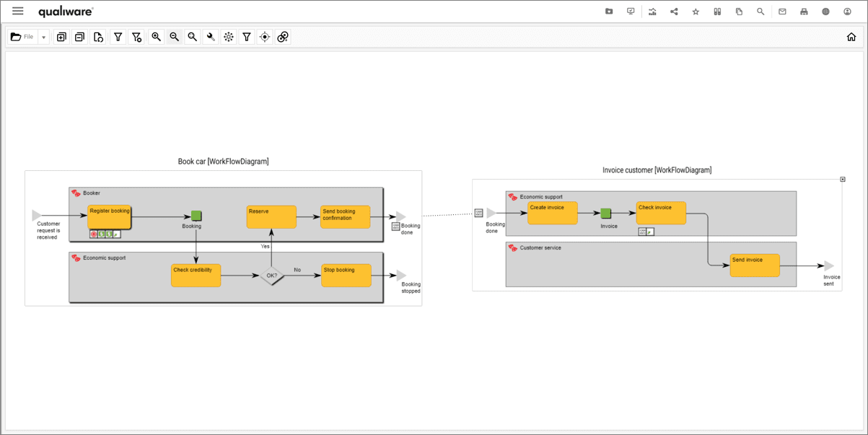The height and width of the screenshot is (435, 868).
Task: Click the Invoice customer diagram corner handle
Action: (843, 179)
